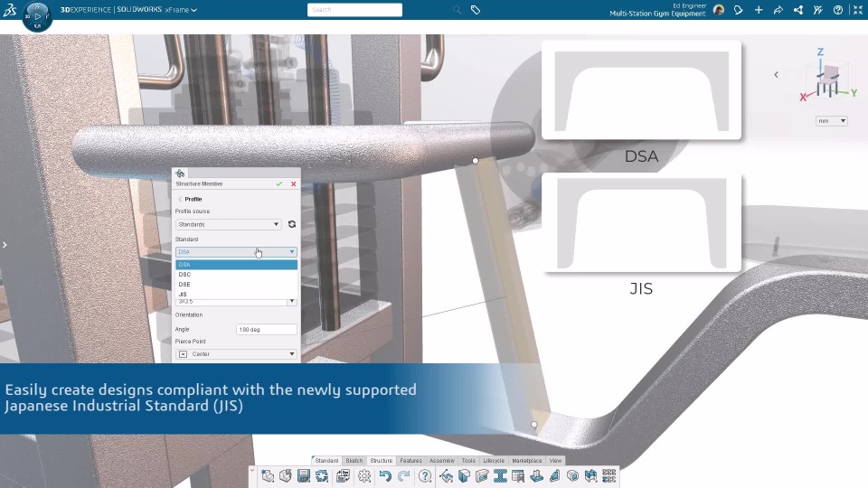868x488 pixels.
Task: Select DSC from the standard list
Action: [x=236, y=275]
